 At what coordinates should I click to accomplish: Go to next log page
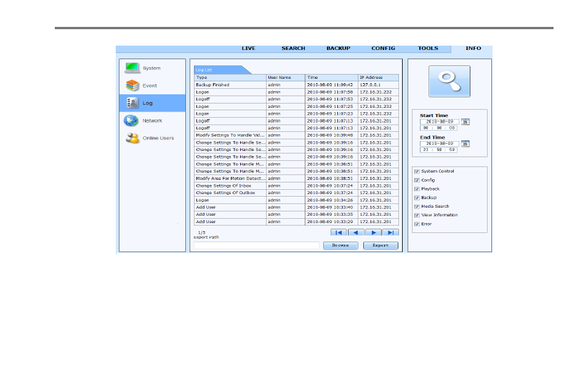click(x=373, y=232)
